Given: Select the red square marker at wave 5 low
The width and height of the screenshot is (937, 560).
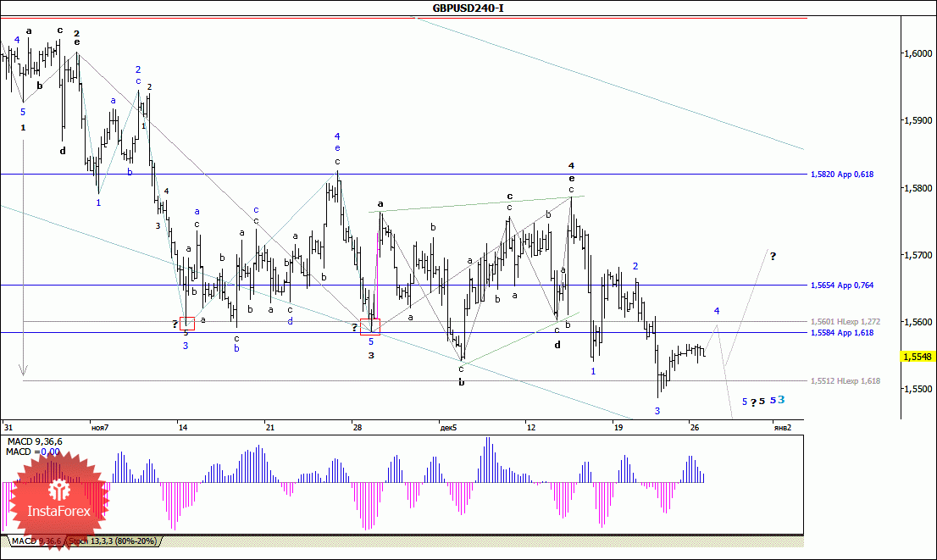Looking at the screenshot, I should coord(370,326).
